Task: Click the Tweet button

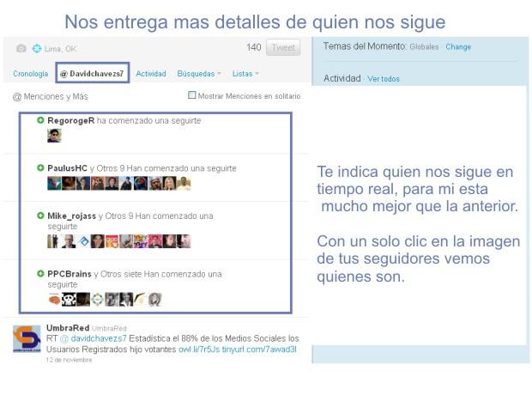Action: pyautogui.click(x=283, y=47)
